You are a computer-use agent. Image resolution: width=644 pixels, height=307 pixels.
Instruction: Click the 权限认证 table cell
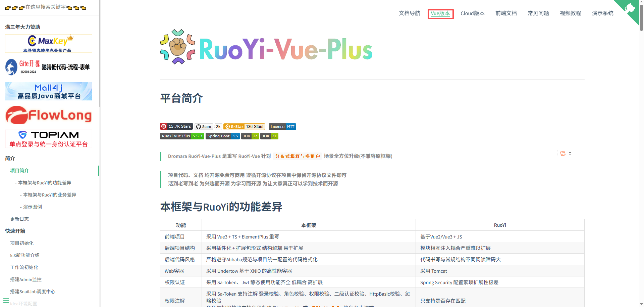pos(181,282)
